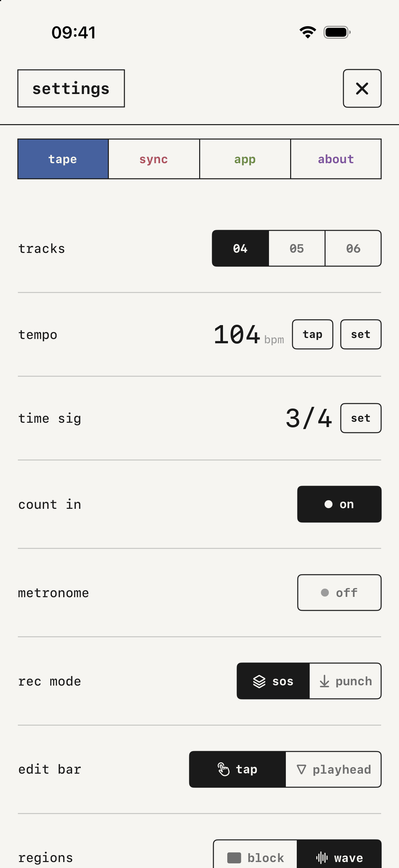Image resolution: width=399 pixels, height=868 pixels.
Task: Switch to the app tab
Action: (x=245, y=159)
